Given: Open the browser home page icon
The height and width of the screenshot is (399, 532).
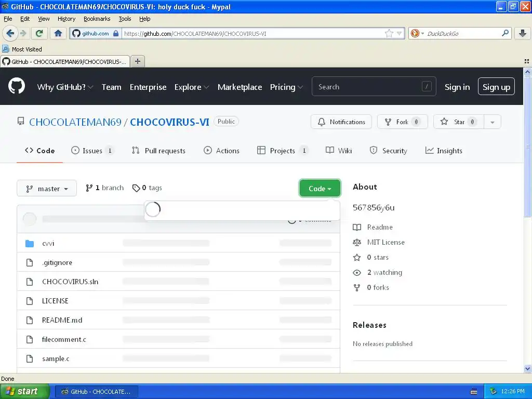Looking at the screenshot, I should tap(58, 33).
